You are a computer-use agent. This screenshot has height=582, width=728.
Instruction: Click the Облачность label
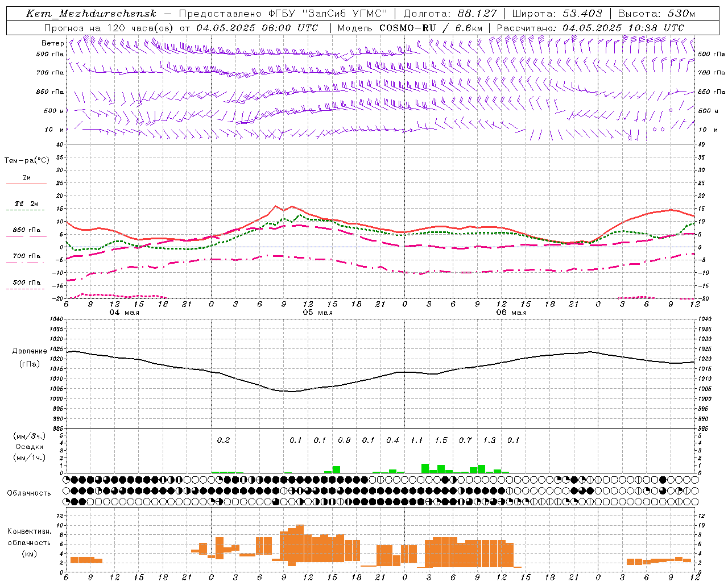tap(29, 493)
